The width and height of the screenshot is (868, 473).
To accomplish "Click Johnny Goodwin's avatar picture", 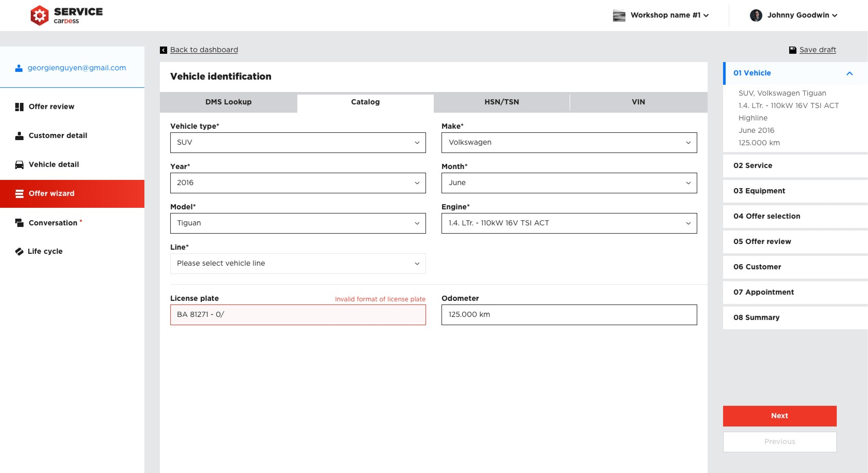I will click(756, 16).
